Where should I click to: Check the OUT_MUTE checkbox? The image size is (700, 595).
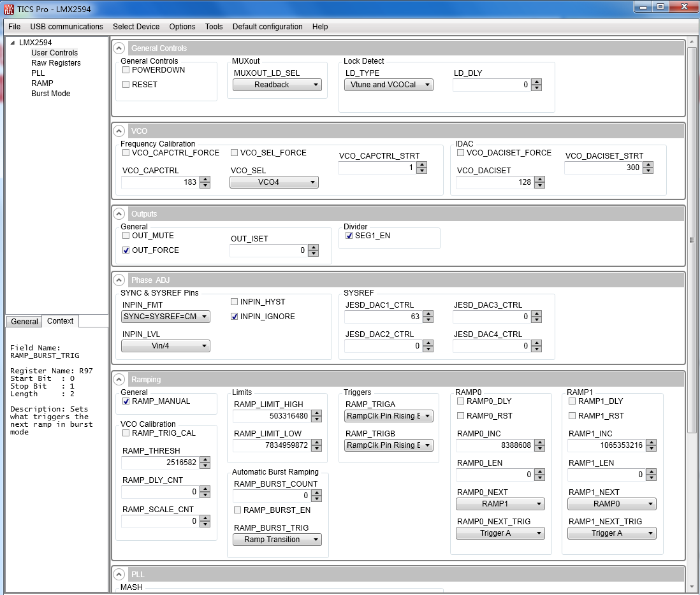[x=126, y=236]
